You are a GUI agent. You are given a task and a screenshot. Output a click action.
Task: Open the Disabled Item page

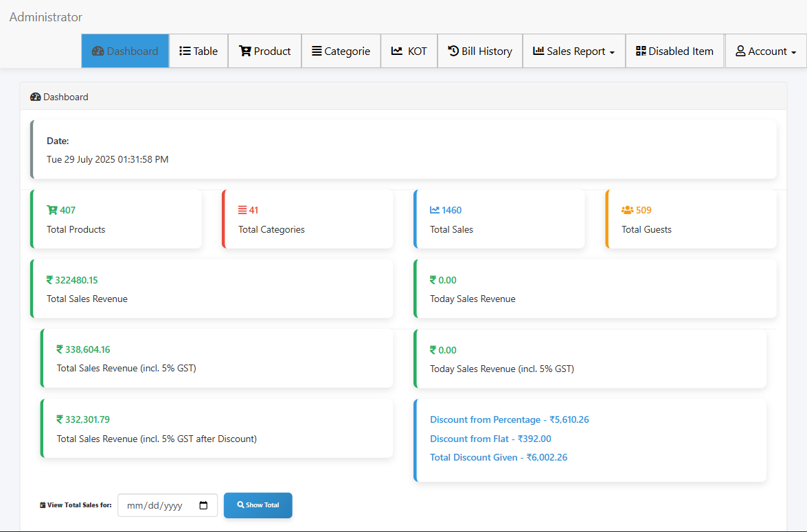pyautogui.click(x=674, y=51)
